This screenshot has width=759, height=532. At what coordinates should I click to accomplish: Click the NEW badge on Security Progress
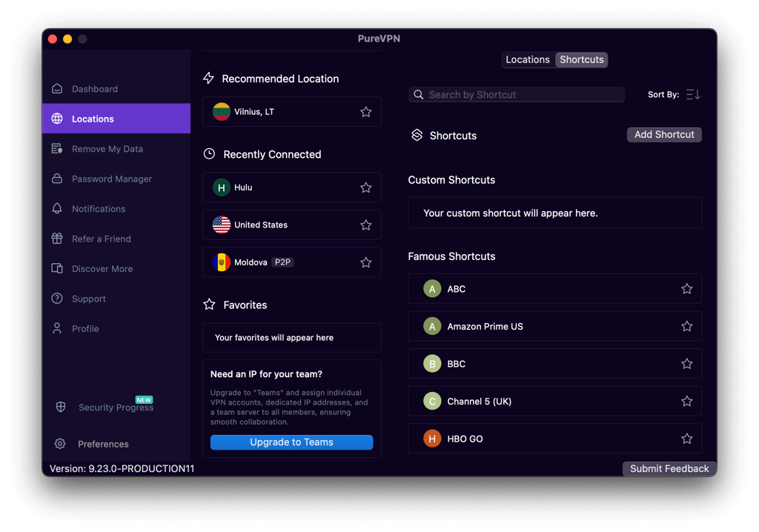pyautogui.click(x=144, y=400)
